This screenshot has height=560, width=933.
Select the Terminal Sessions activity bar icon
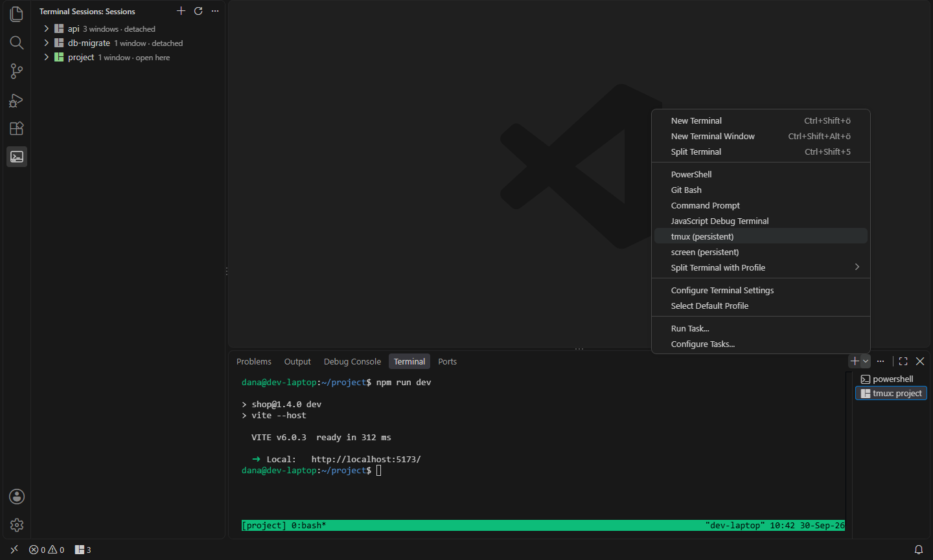click(17, 157)
